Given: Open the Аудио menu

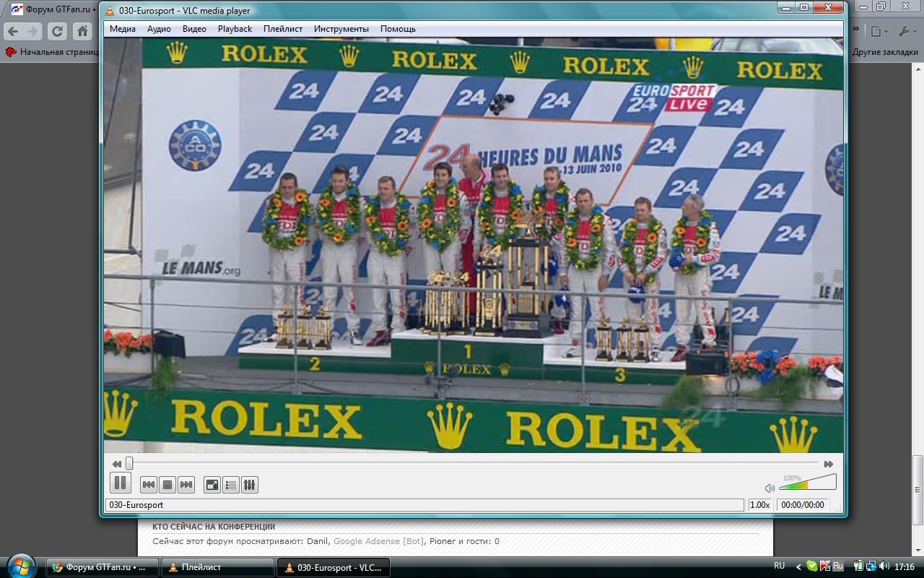Looking at the screenshot, I should tap(159, 29).
